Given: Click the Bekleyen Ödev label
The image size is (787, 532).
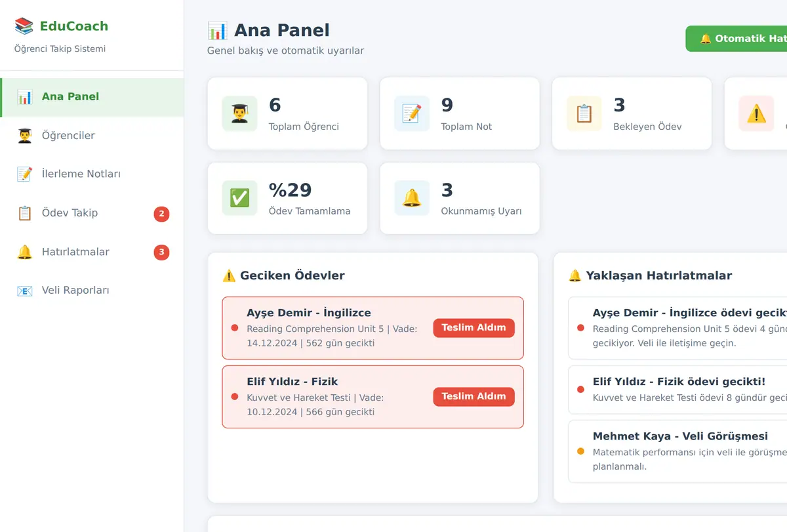Looking at the screenshot, I should coord(647,127).
